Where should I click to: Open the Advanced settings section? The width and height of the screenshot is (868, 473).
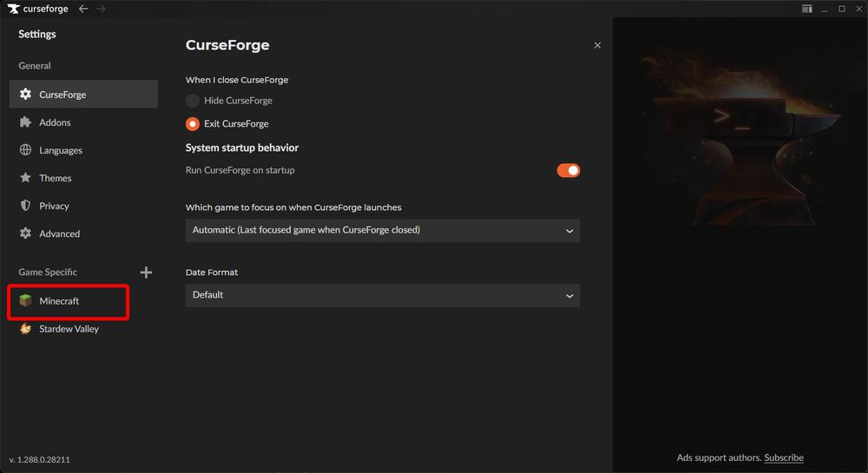pos(83,233)
